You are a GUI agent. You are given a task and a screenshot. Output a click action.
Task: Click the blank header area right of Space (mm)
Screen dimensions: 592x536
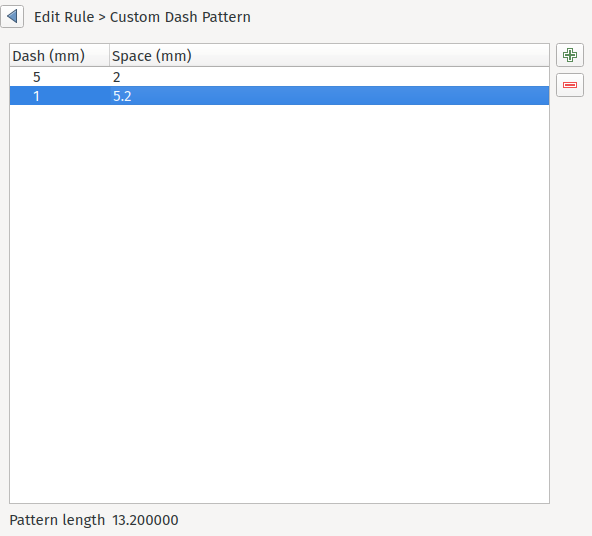point(370,56)
